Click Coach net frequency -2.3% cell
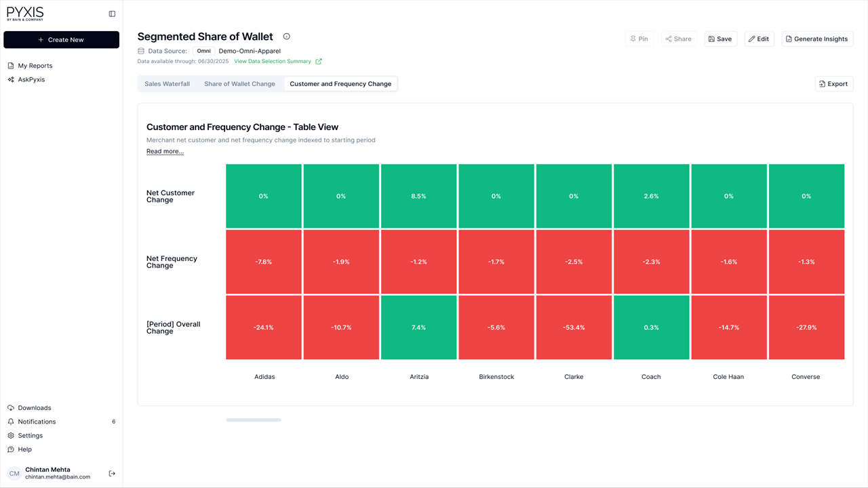This screenshot has height=488, width=868. (x=651, y=262)
